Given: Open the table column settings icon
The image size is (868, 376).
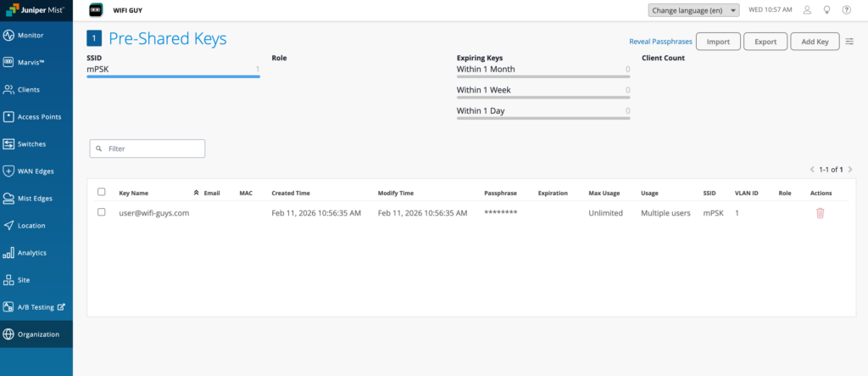Looking at the screenshot, I should (850, 42).
